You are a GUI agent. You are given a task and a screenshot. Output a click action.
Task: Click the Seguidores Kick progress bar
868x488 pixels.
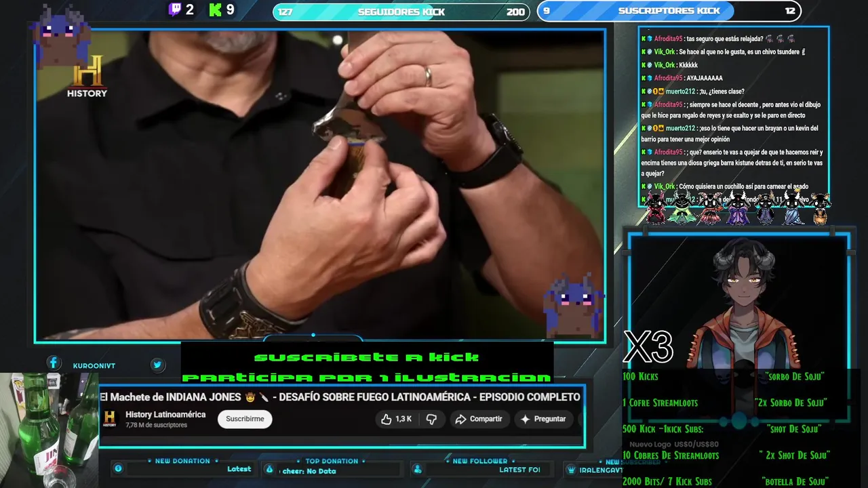tap(401, 12)
